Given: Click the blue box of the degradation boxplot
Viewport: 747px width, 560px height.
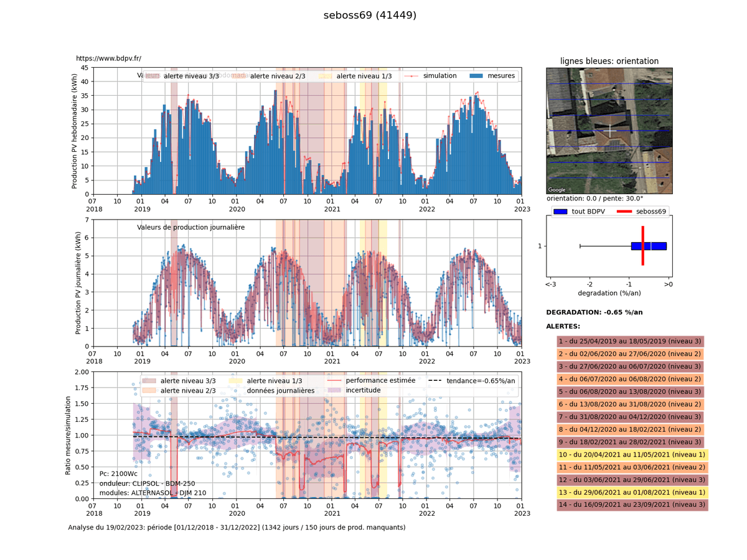Looking at the screenshot, I should coord(649,246).
